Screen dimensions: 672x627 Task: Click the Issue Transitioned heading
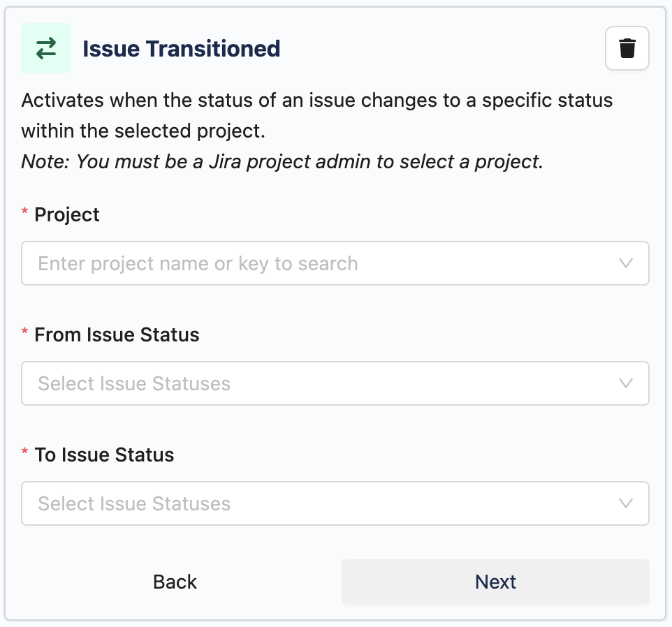click(181, 49)
